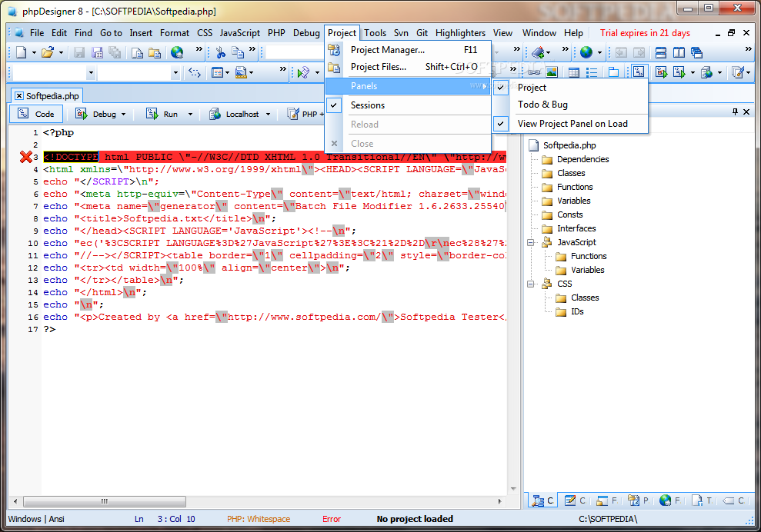Expand the Panels submenu entry
The image size is (761, 532).
click(408, 86)
